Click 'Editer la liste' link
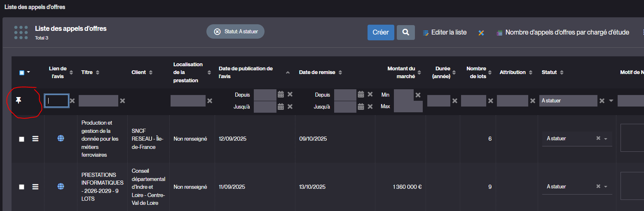This screenshot has height=211, width=644. point(448,32)
